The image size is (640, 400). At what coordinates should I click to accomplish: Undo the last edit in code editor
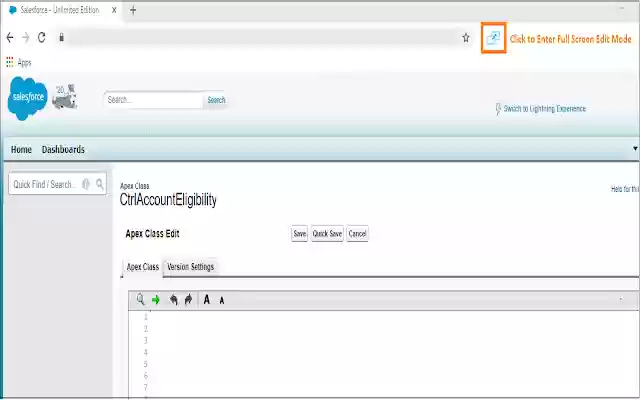pyautogui.click(x=173, y=300)
